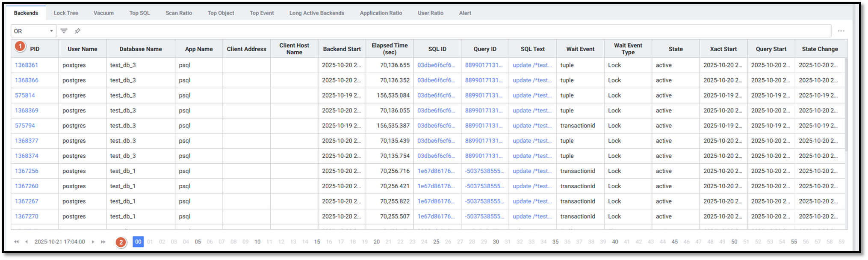
Task: Jump to last timestamp with double-right arrow
Action: click(x=103, y=242)
